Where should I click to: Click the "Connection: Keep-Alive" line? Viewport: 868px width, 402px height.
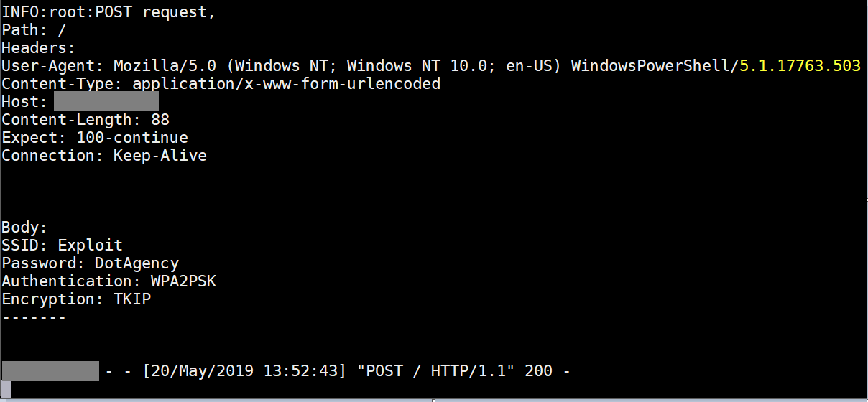pyautogui.click(x=104, y=156)
